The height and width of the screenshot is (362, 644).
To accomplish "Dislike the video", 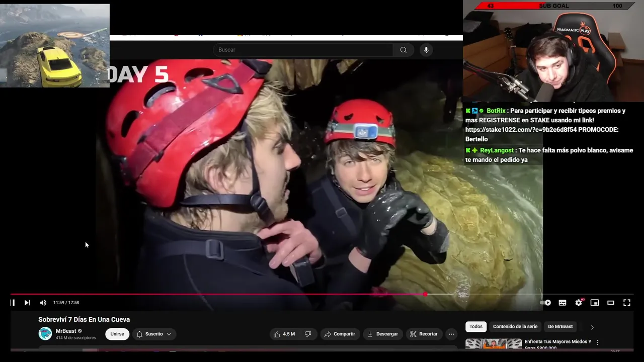I will pos(308,334).
